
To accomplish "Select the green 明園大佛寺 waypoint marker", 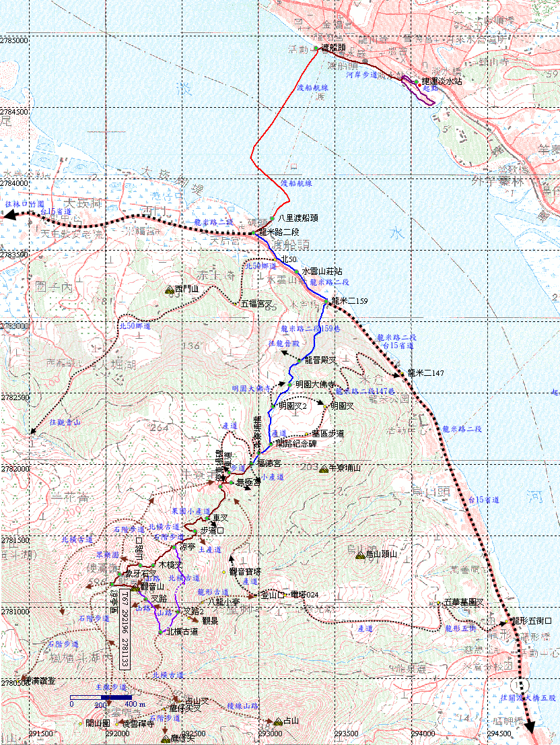I will (290, 384).
